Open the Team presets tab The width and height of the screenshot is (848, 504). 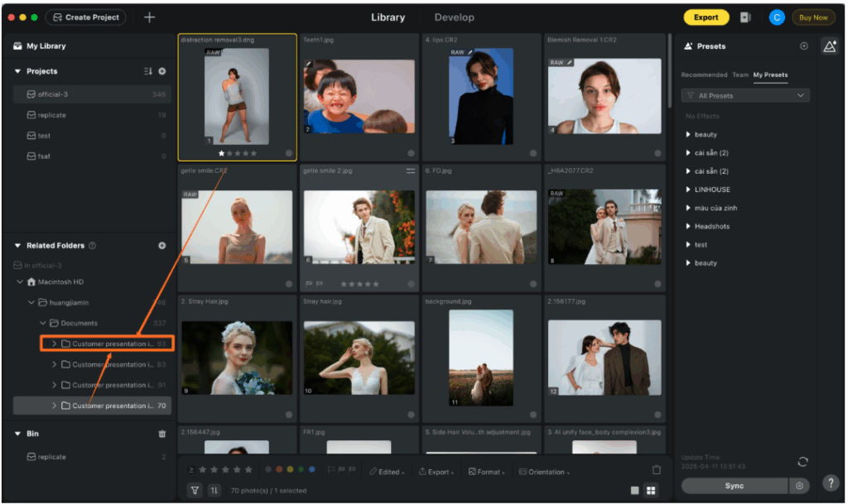(x=740, y=74)
